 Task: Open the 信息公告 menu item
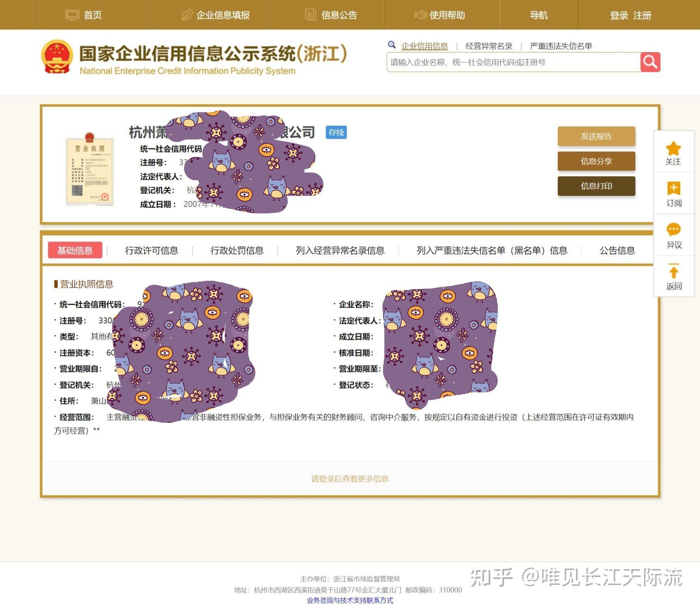tap(326, 15)
